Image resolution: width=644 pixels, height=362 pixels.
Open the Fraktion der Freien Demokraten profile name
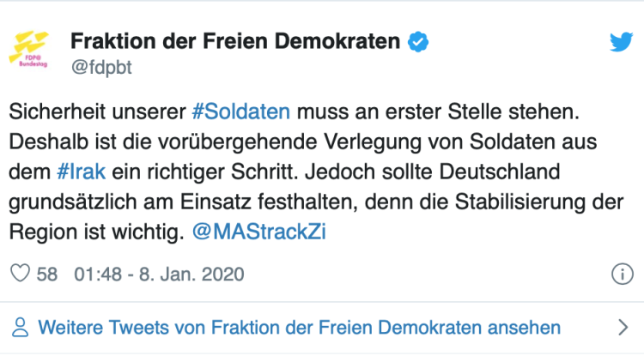(x=234, y=41)
